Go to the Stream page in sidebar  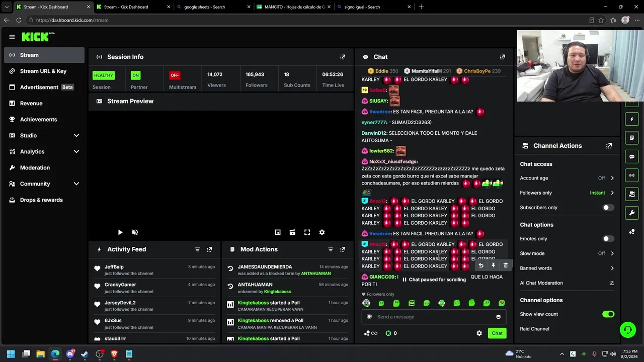coord(44,55)
